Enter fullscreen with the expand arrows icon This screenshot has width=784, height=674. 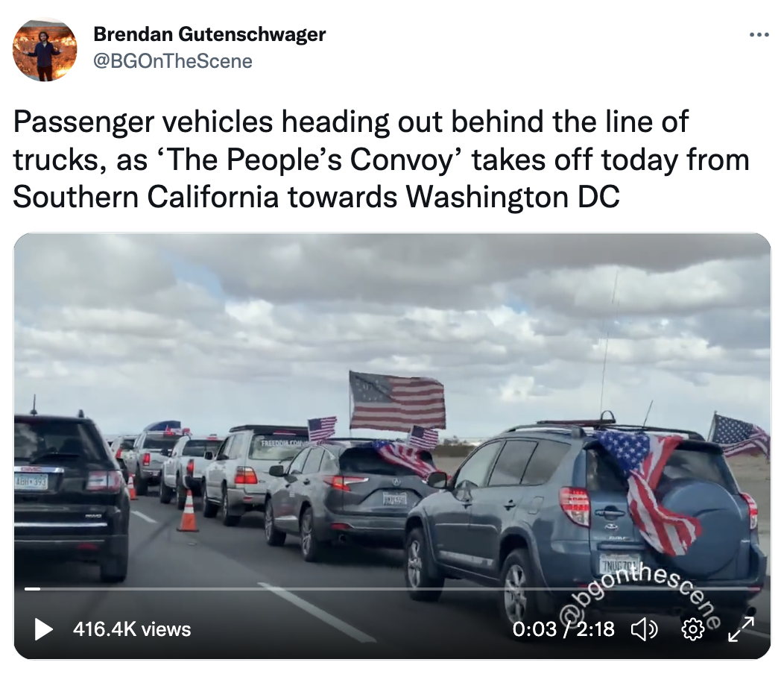tap(741, 629)
